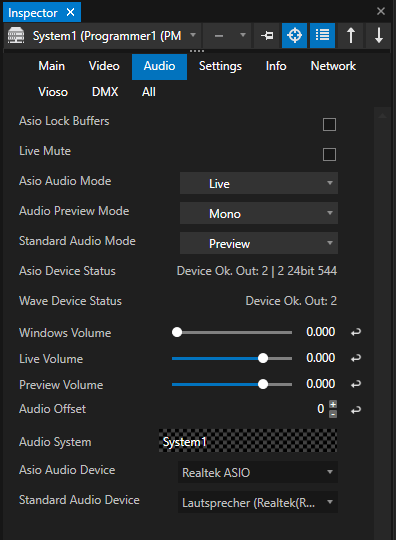Enable the Asio Lock Buffers checkbox
396x540 pixels.
(329, 124)
